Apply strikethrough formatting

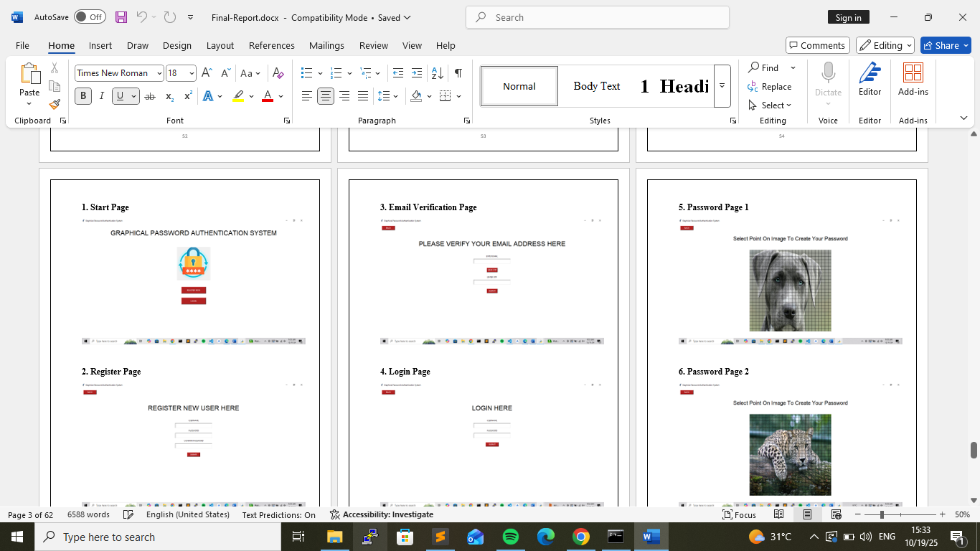tap(150, 96)
